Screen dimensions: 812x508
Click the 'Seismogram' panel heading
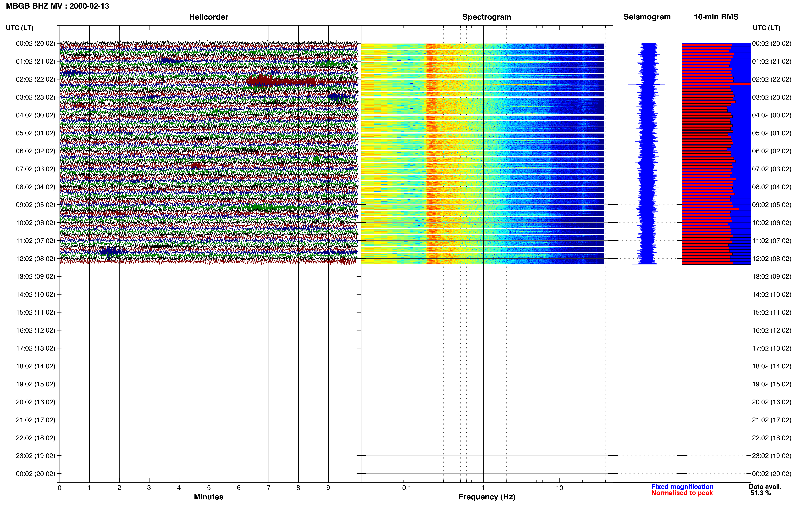[647, 17]
